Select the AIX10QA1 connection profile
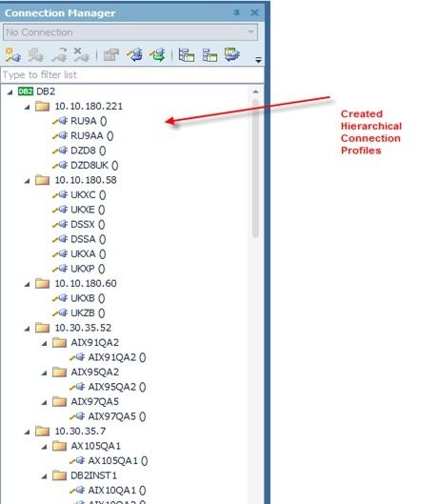This screenshot has width=439, height=504. pos(117,491)
